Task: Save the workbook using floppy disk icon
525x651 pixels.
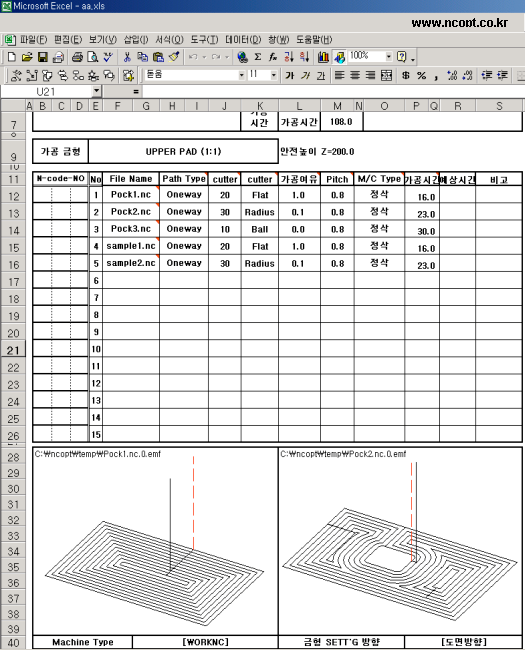Action: pyautogui.click(x=43, y=57)
